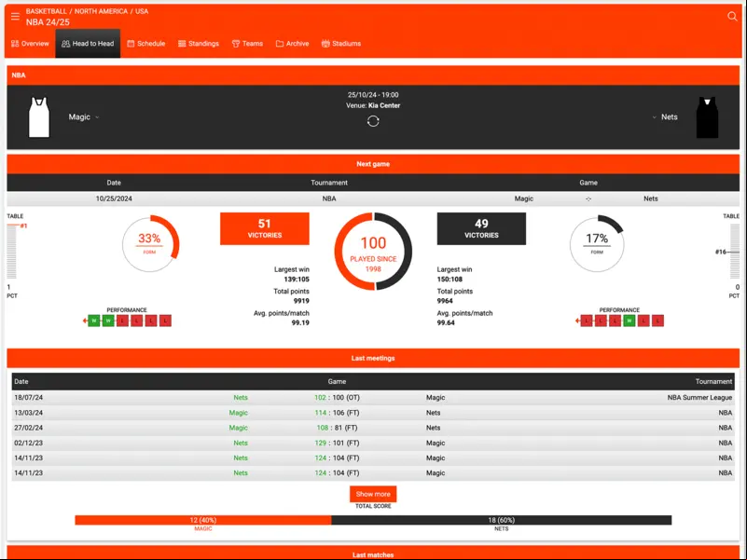Screen dimensions: 747x560
Task: Open the Nets team dropdown chevron
Action: coord(654,117)
